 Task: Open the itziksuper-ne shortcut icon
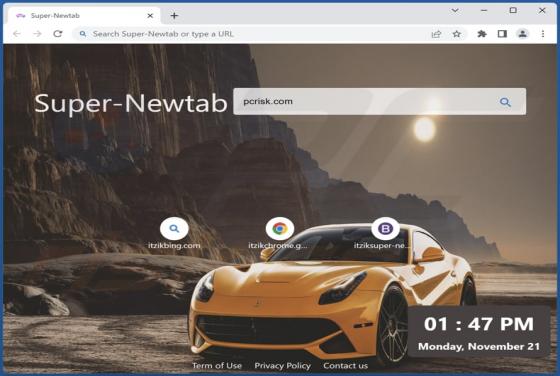point(385,229)
